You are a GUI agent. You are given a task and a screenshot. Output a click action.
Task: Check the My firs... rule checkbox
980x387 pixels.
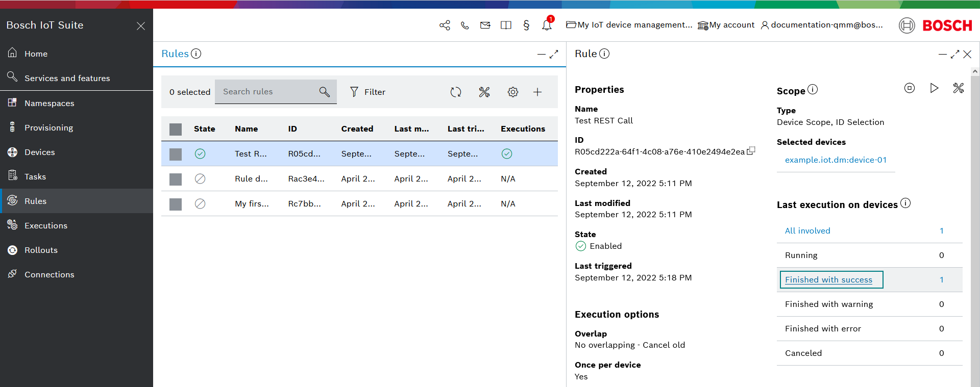click(176, 204)
